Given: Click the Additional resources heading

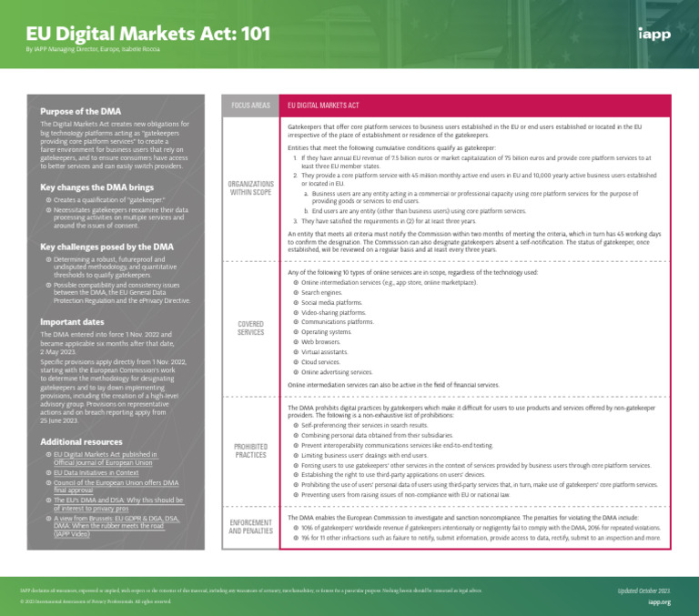Looking at the screenshot, I should click(81, 441).
